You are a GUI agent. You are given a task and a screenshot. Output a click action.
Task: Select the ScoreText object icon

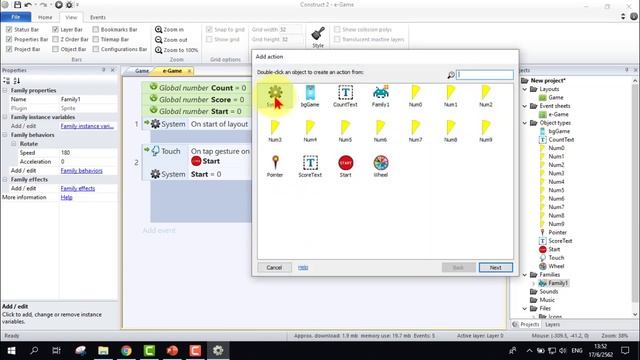click(310, 166)
